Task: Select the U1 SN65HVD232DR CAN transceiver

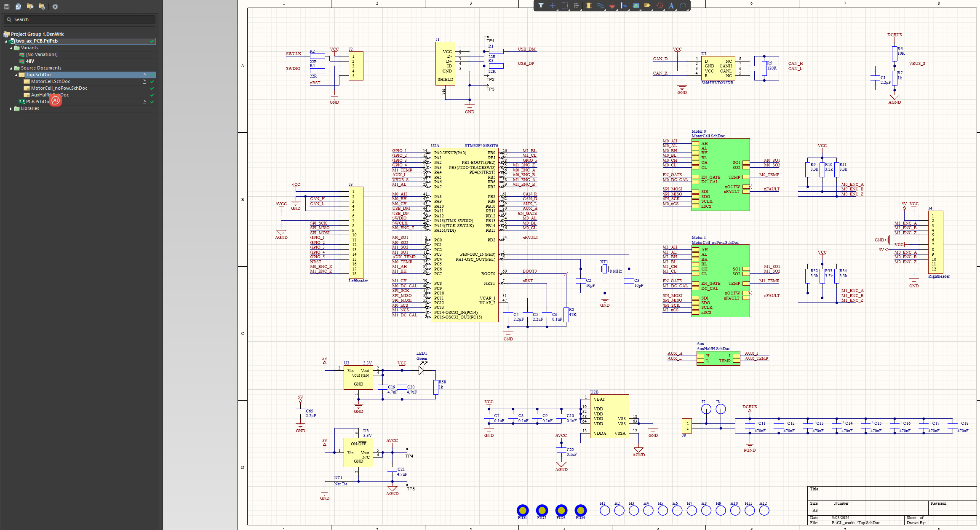Action: coord(718,68)
